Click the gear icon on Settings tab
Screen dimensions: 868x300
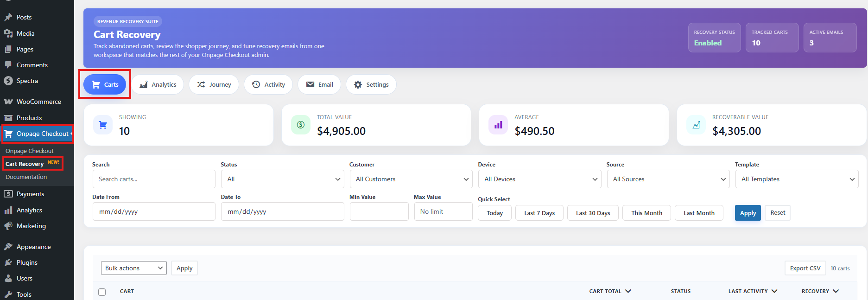358,84
